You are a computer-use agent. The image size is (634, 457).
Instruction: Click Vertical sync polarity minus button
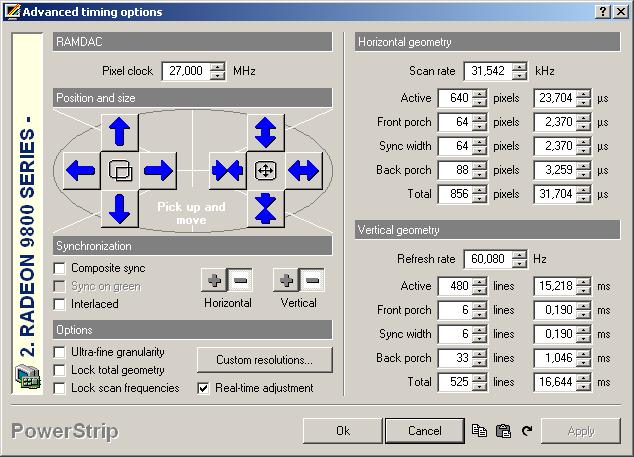312,280
